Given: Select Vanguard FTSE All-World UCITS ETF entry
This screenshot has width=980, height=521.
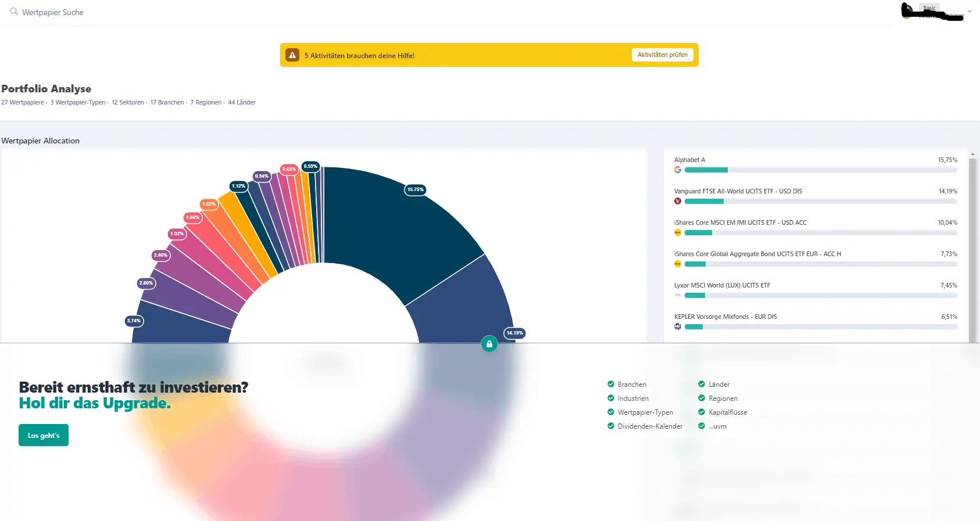Looking at the screenshot, I should click(738, 191).
